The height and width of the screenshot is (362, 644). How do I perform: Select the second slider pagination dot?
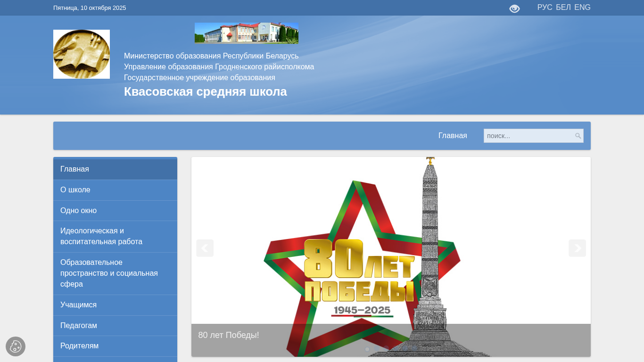pyautogui.click(x=377, y=349)
